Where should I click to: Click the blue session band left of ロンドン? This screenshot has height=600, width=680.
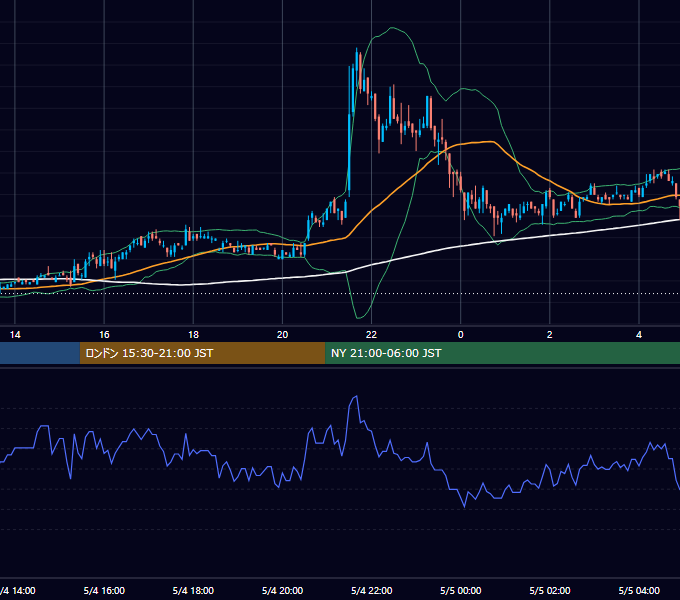pos(40,353)
